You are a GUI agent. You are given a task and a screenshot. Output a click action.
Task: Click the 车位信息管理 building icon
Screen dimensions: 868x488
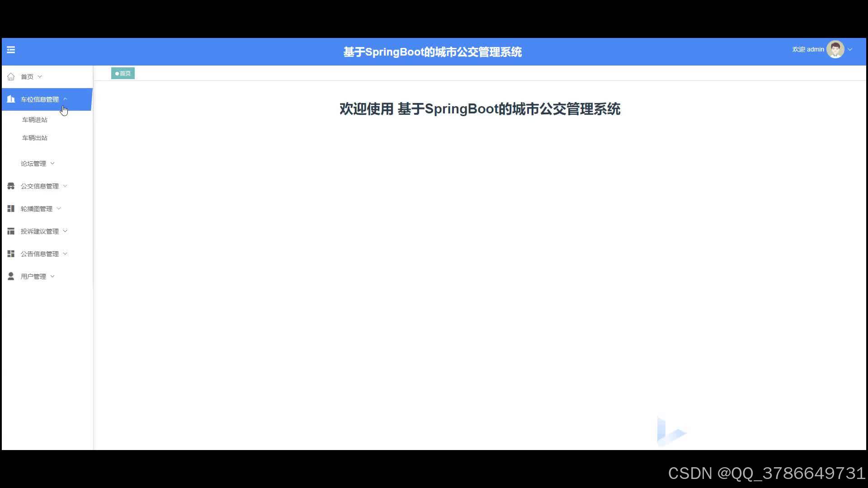click(11, 99)
